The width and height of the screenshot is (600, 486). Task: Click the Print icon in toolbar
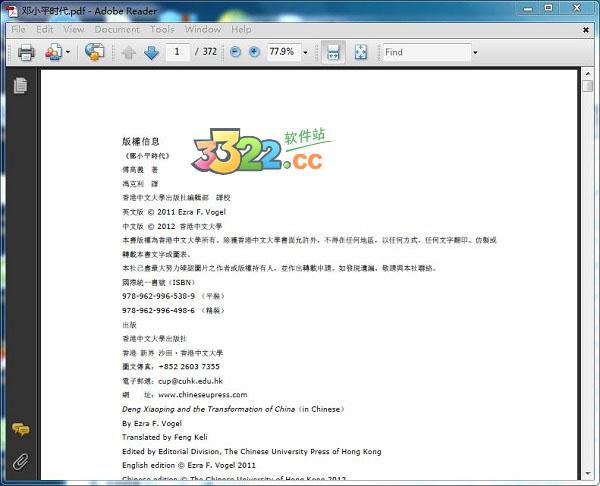(x=26, y=52)
